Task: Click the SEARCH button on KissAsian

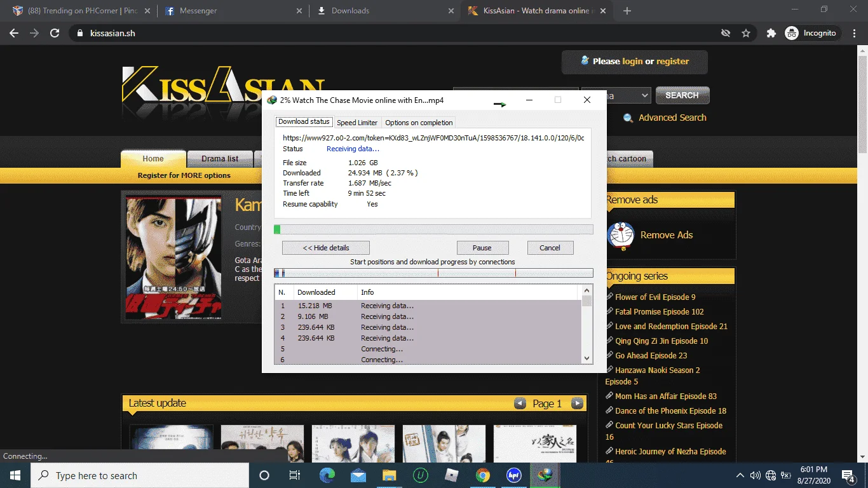Action: 682,95
